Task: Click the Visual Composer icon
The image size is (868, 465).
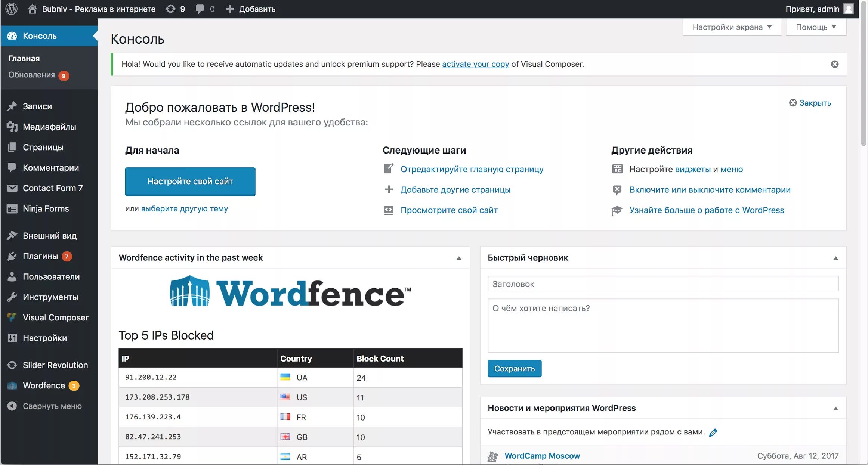Action: (12, 317)
